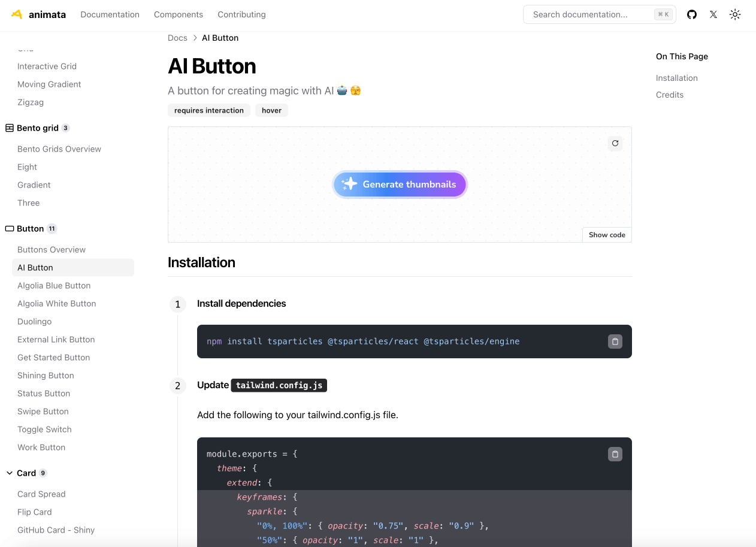The width and height of the screenshot is (756, 547).
Task: Toggle light/dark theme sun icon
Action: point(735,14)
